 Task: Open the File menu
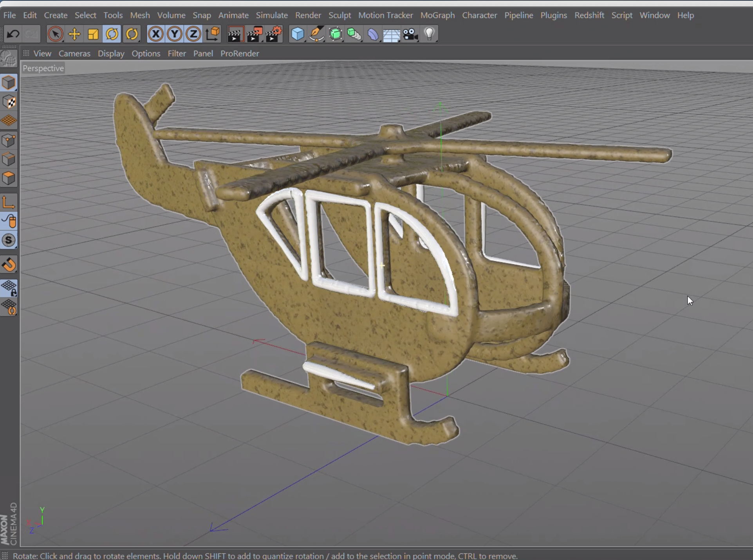click(9, 15)
